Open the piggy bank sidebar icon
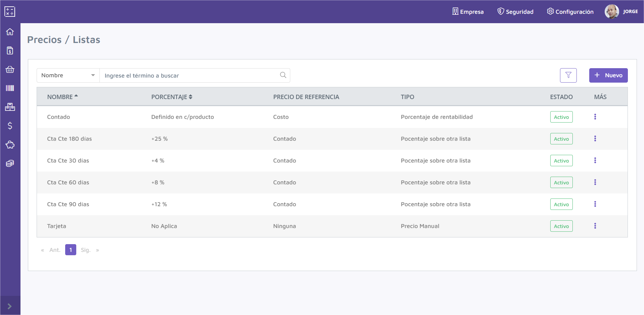Viewport: 644px width, 315px height. (10, 144)
